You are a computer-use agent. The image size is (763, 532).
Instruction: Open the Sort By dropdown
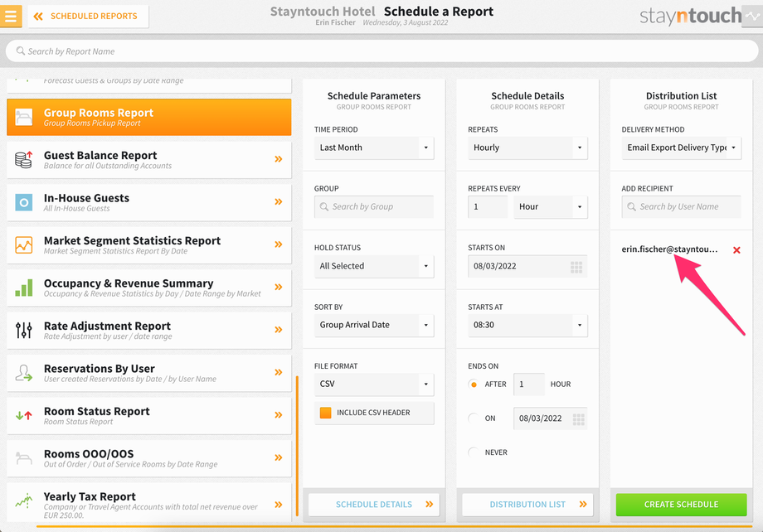(x=374, y=325)
